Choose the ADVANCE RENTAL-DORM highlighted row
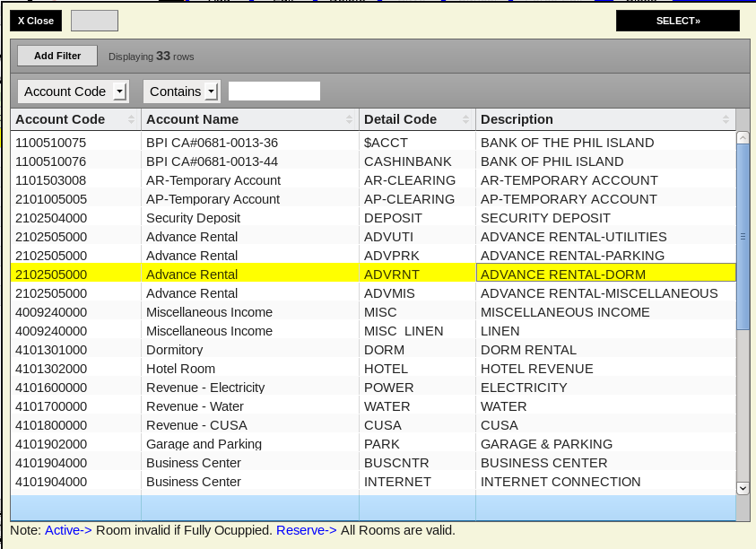The image size is (756, 549). (x=373, y=274)
